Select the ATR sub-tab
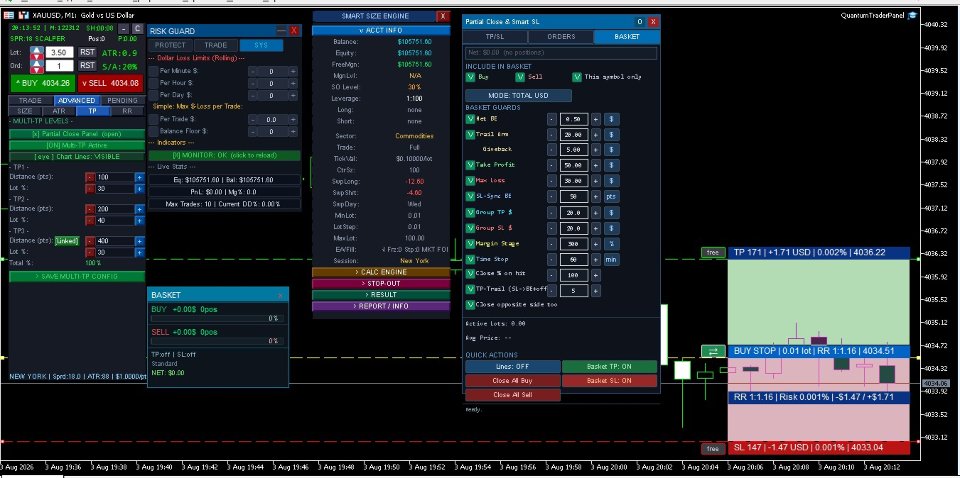 tap(59, 111)
